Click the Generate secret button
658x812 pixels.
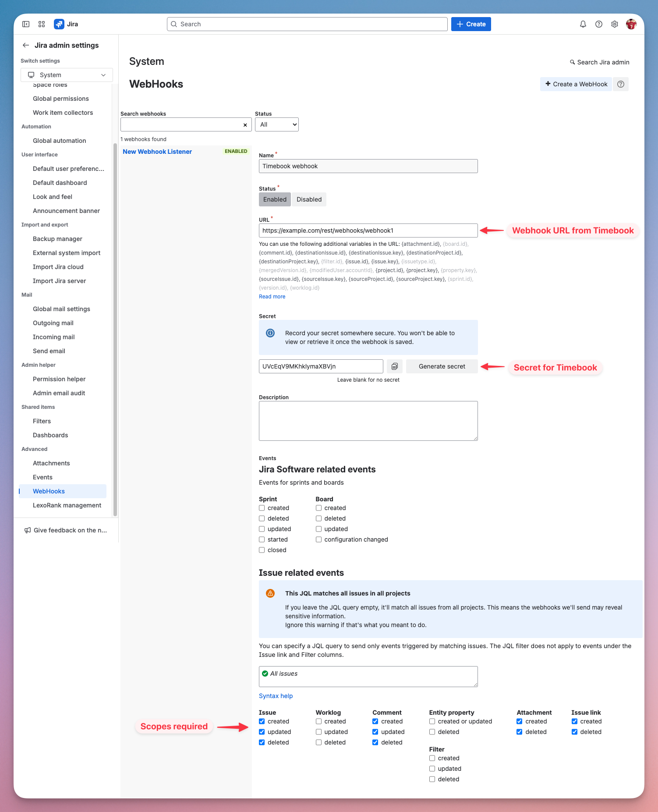tap(442, 366)
